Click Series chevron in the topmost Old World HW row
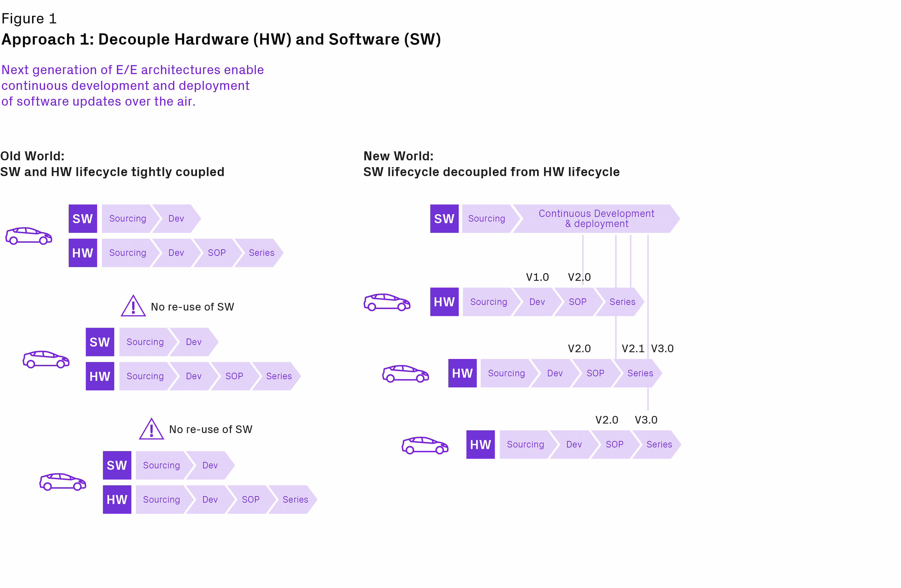The height and width of the screenshot is (588, 901). coord(259,253)
